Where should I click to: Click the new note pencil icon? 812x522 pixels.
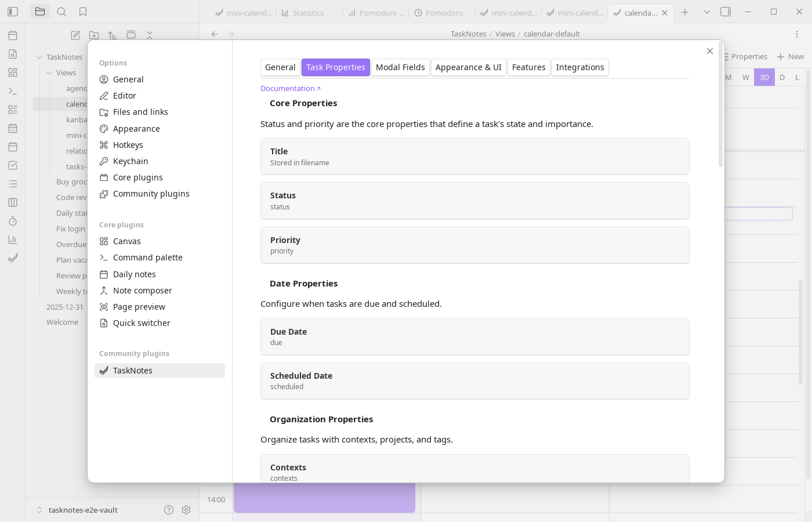75,35
